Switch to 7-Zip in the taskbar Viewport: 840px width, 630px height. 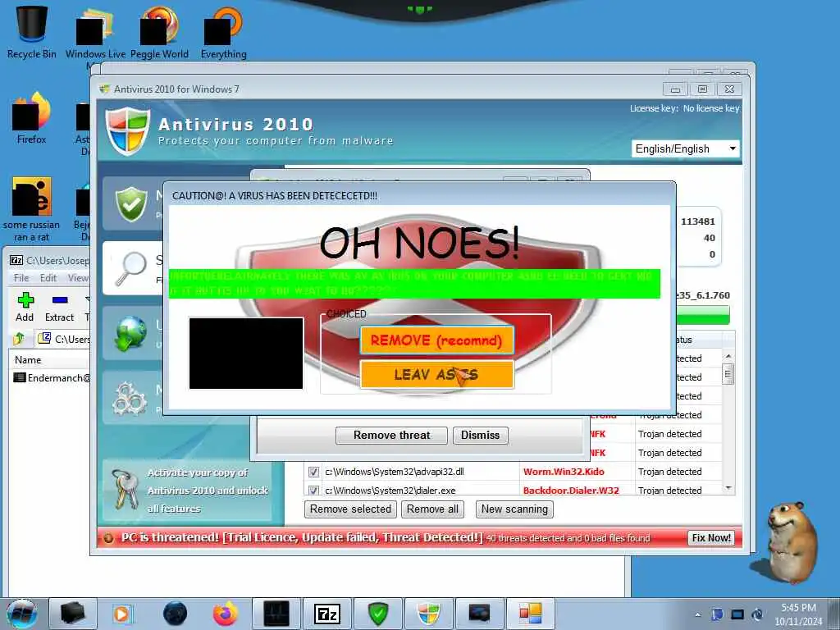coord(327,614)
